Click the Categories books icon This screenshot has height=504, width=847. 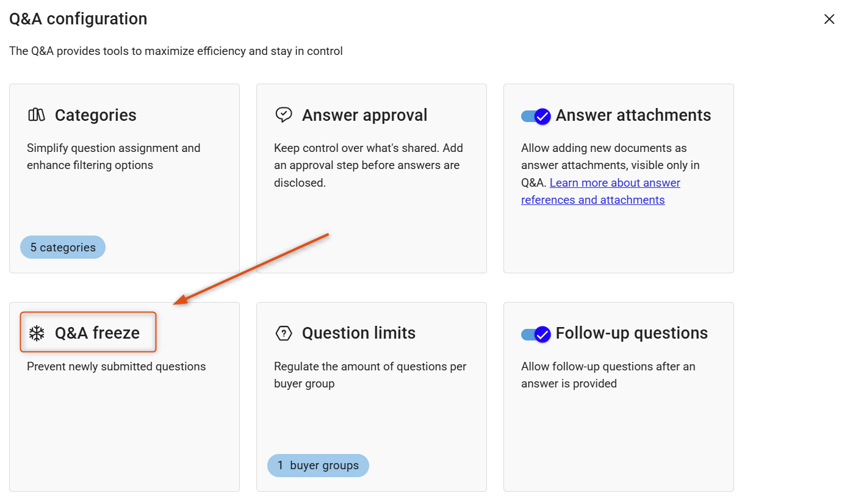click(37, 115)
